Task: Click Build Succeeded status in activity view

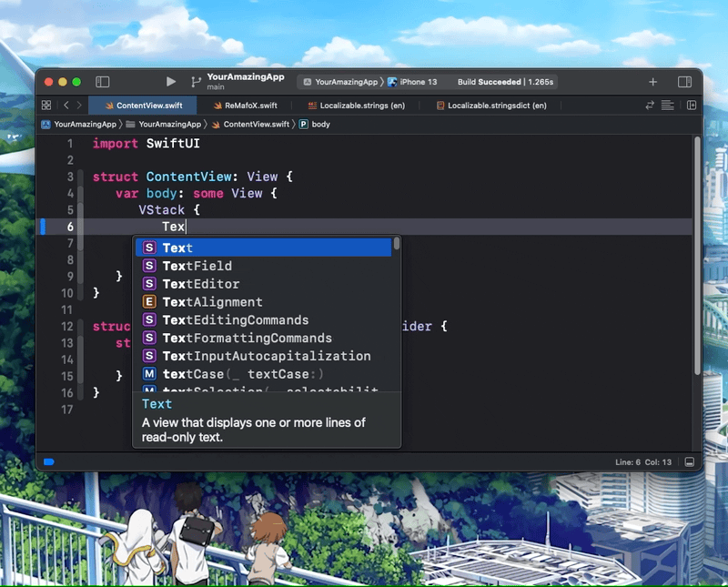Action: 489,82
